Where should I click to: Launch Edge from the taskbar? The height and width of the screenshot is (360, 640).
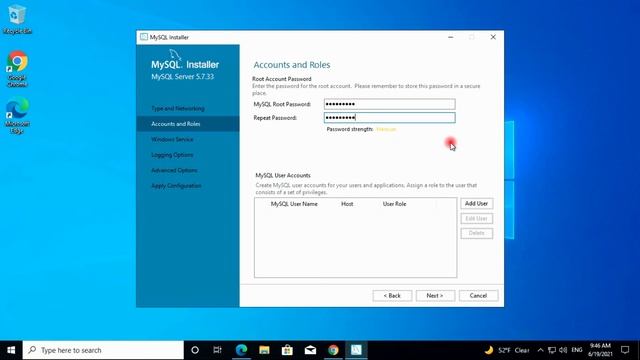coord(242,350)
